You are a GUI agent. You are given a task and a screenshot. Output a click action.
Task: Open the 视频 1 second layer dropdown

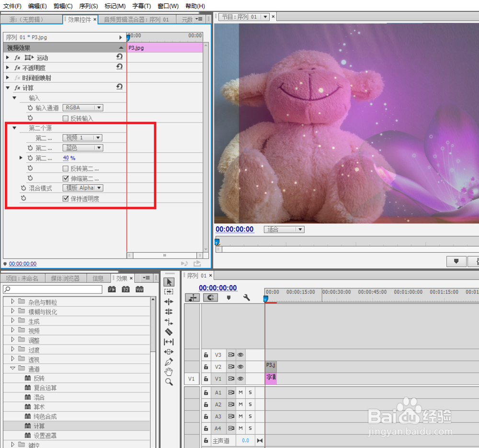click(x=82, y=138)
